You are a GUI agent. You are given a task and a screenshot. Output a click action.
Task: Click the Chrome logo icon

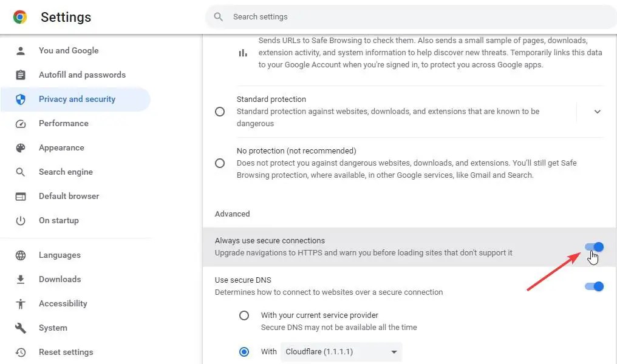click(19, 17)
